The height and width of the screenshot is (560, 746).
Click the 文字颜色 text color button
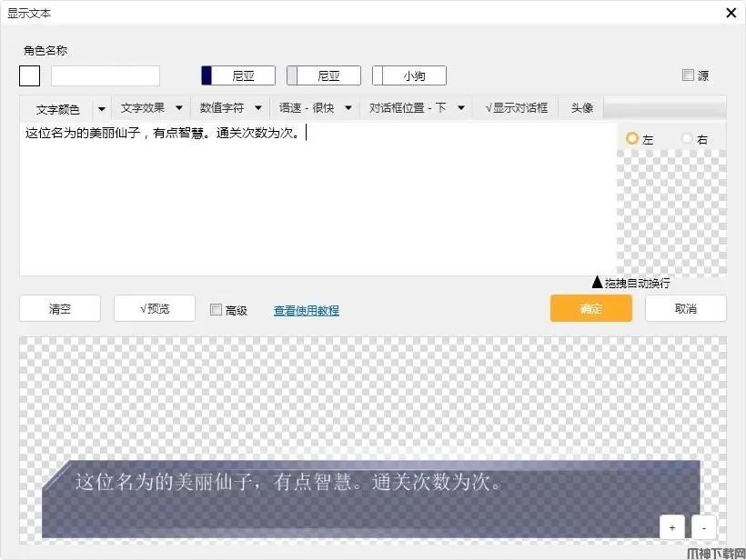(57, 109)
